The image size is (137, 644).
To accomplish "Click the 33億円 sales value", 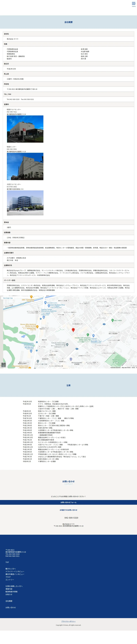I will pos(15,79).
